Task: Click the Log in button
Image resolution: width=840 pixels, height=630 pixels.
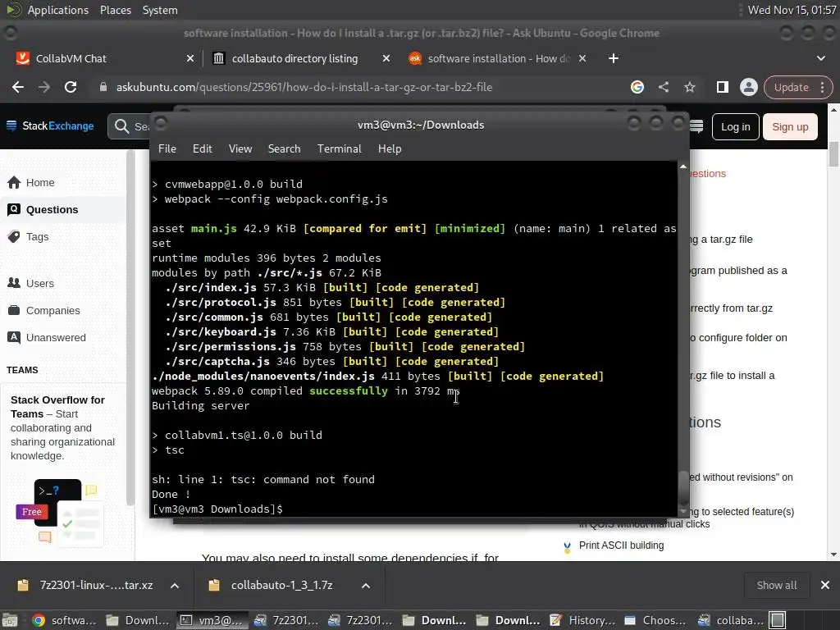Action: point(735,127)
